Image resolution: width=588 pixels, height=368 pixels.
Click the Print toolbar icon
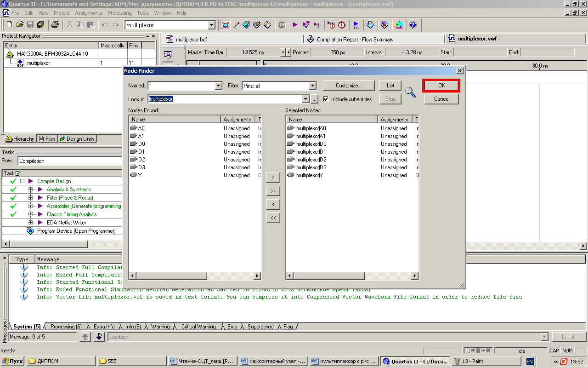[x=55, y=25]
